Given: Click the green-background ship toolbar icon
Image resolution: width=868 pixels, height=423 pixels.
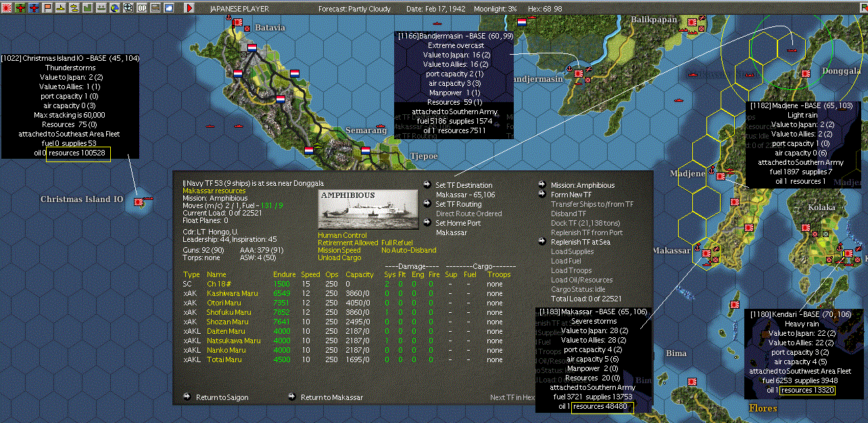Looking at the screenshot, I should pyautogui.click(x=101, y=8).
